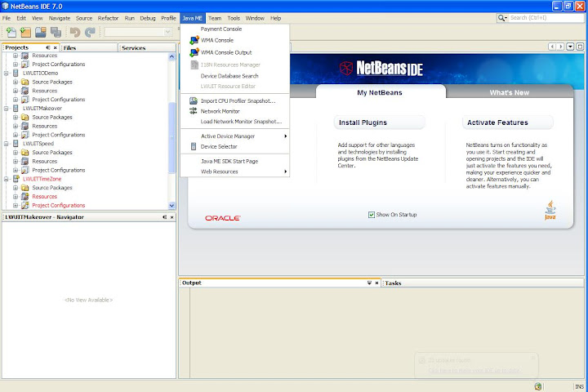This screenshot has width=588, height=392.
Task: Choose Java ME SDK Start Page entry
Action: (234, 161)
